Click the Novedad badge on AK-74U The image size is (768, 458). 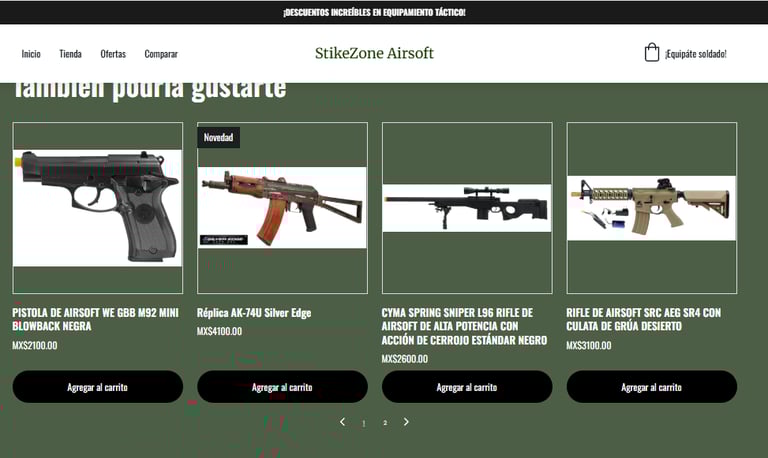218,137
